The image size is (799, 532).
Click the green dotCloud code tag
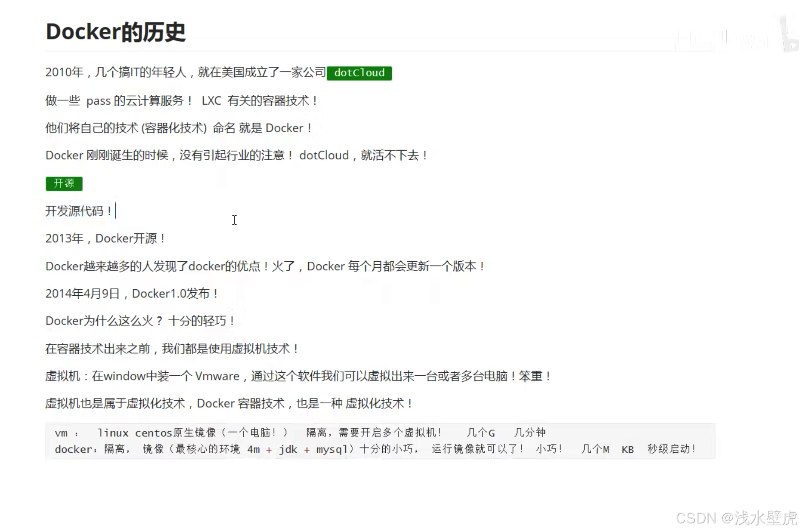(x=359, y=73)
